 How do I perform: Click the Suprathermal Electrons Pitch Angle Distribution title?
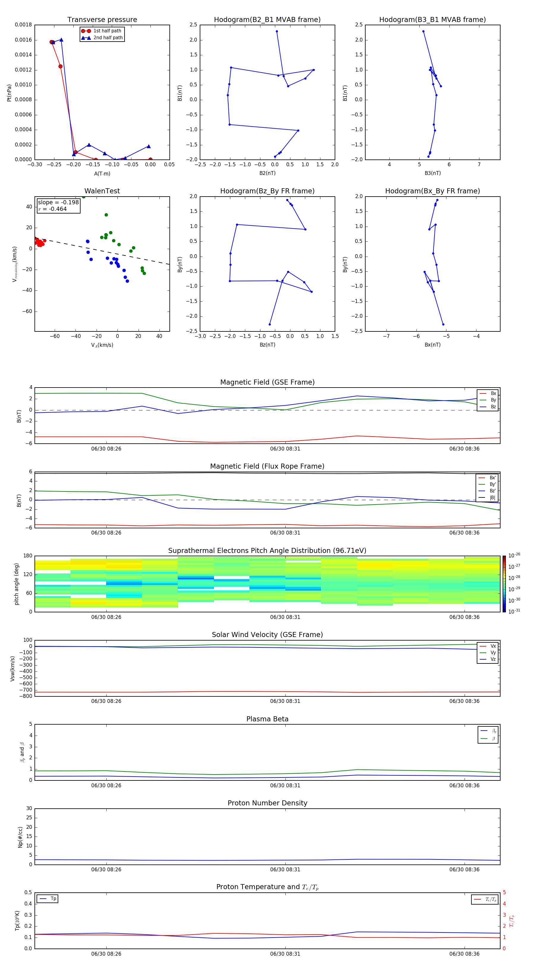click(x=267, y=551)
